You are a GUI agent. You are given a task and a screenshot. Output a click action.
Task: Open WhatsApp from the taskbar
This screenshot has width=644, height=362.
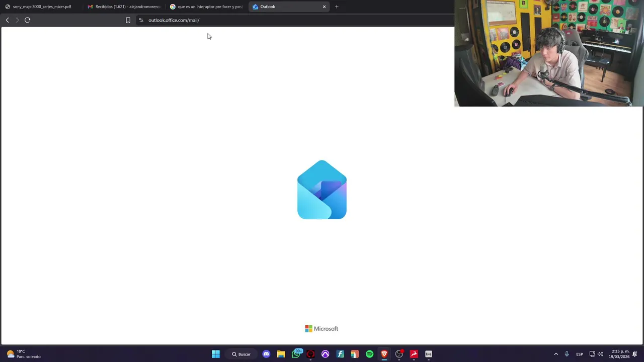[x=296, y=354]
